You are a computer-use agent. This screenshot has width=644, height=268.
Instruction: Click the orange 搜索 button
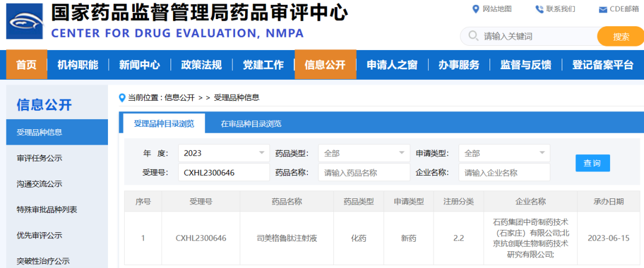[621, 36]
